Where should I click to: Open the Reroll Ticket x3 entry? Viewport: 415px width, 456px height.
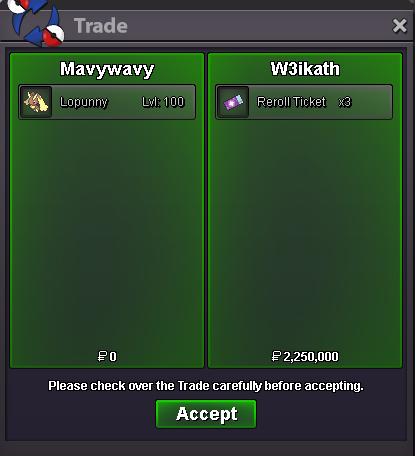point(304,102)
